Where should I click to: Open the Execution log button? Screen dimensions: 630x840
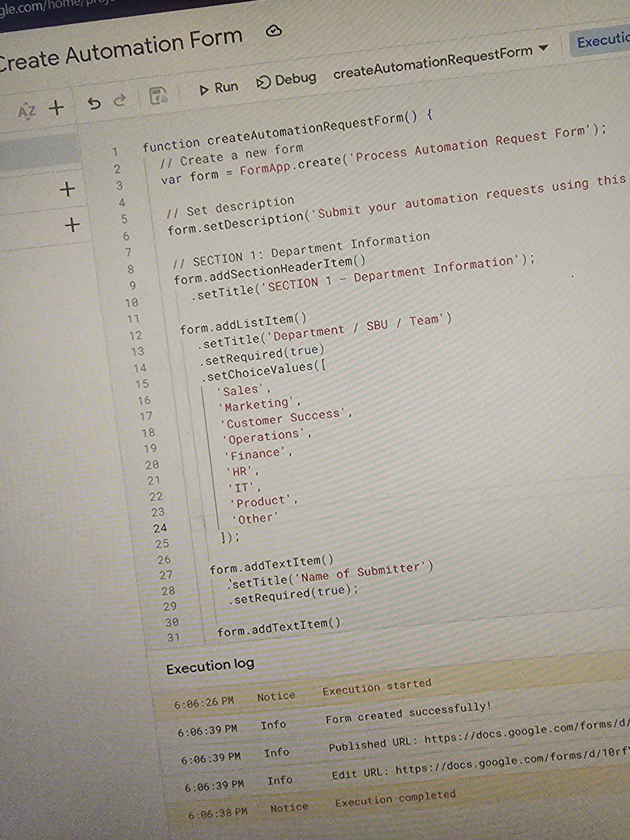click(x=602, y=41)
